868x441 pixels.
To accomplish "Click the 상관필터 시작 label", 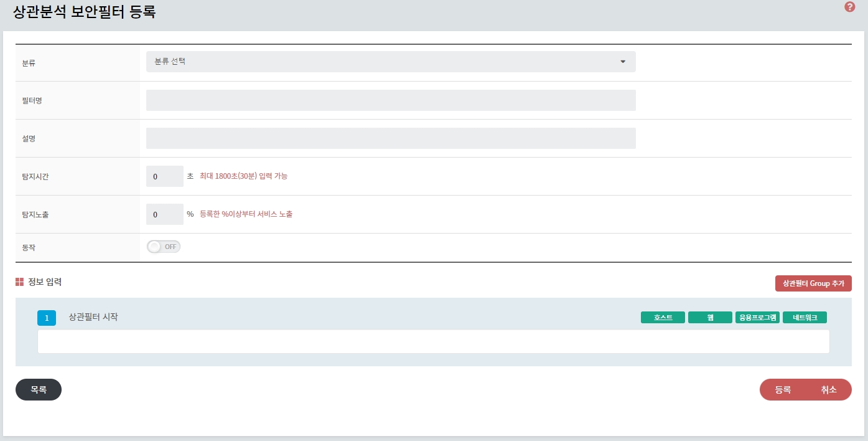I will coord(93,317).
